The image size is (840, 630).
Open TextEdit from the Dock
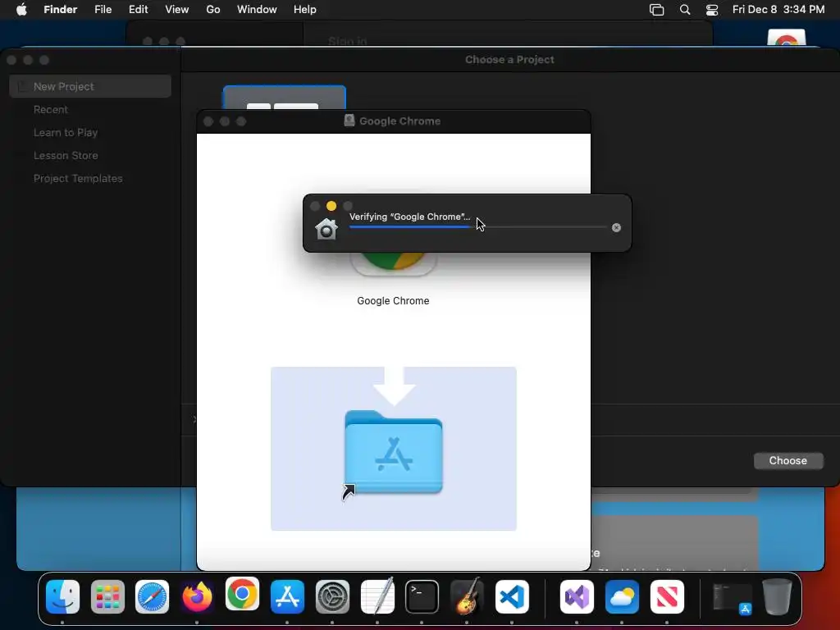377,596
